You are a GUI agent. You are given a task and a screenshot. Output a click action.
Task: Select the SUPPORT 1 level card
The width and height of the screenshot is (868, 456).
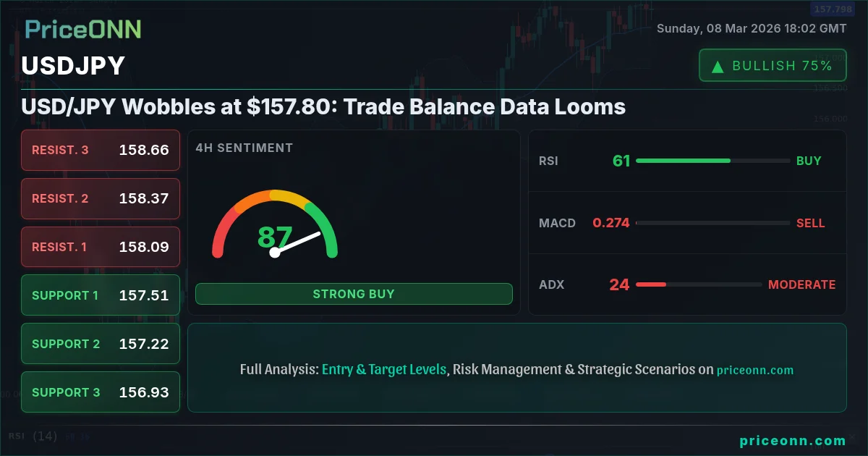pos(101,295)
